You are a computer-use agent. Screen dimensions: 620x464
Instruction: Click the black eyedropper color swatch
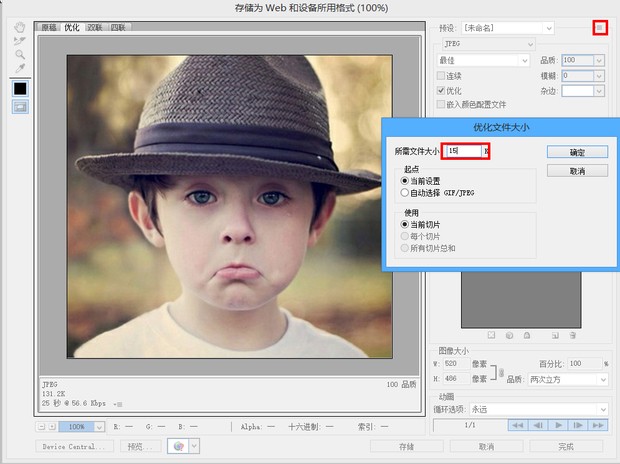click(20, 89)
